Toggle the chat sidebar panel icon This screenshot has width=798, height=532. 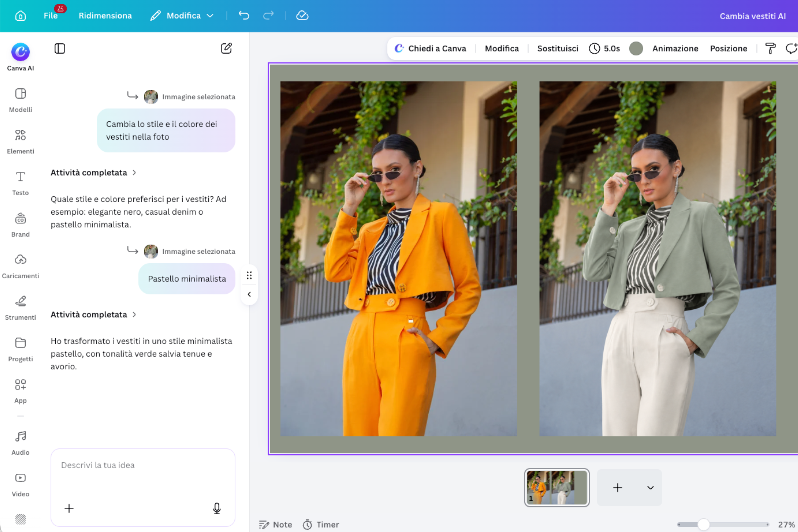[60, 48]
